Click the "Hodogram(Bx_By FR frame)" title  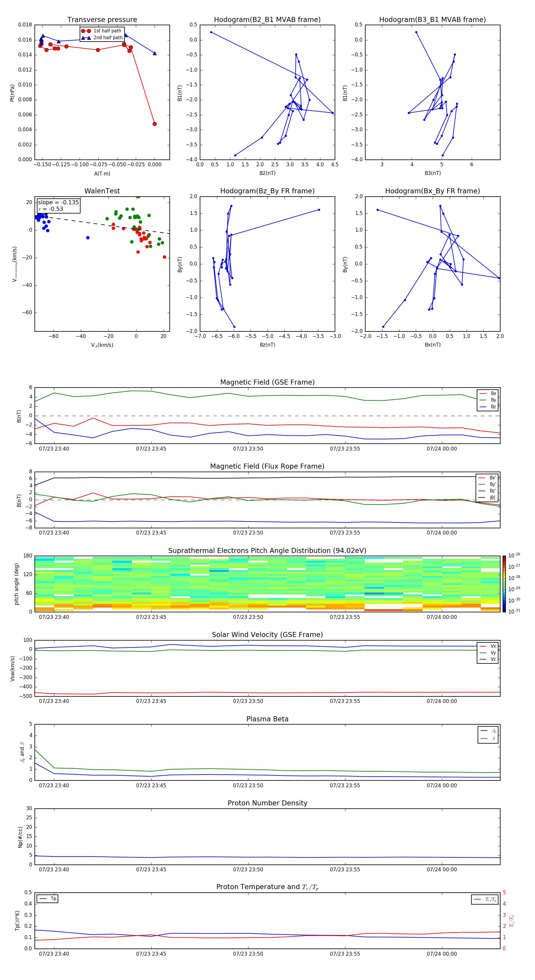(432, 191)
